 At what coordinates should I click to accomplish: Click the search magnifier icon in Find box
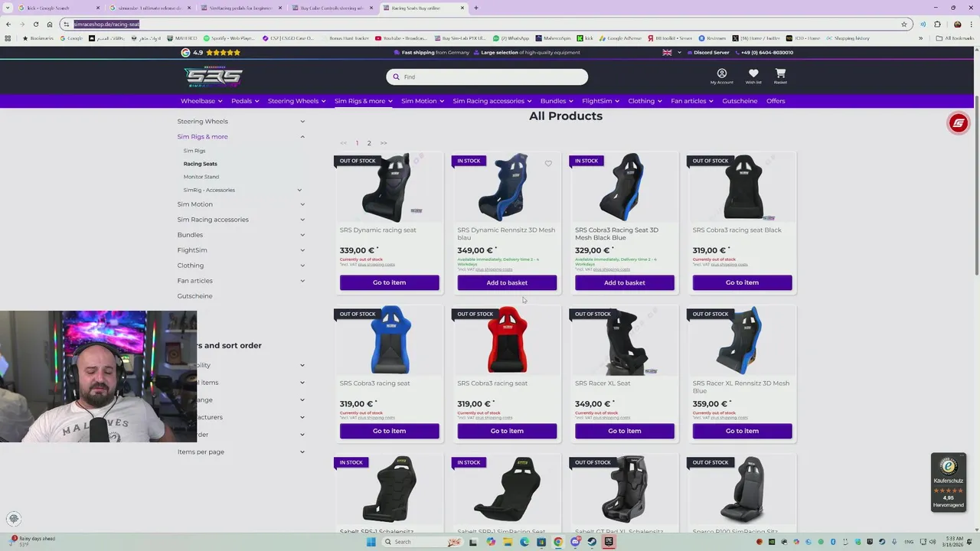[397, 77]
